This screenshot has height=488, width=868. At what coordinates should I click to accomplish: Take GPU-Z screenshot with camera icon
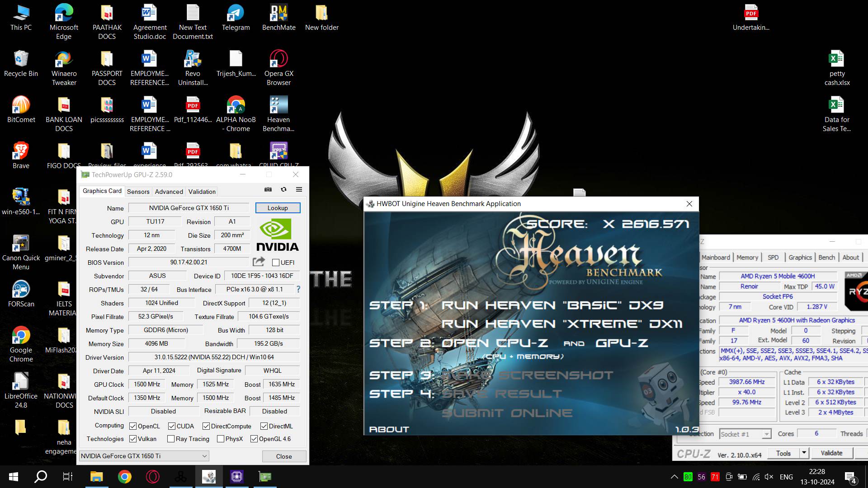pos(268,189)
